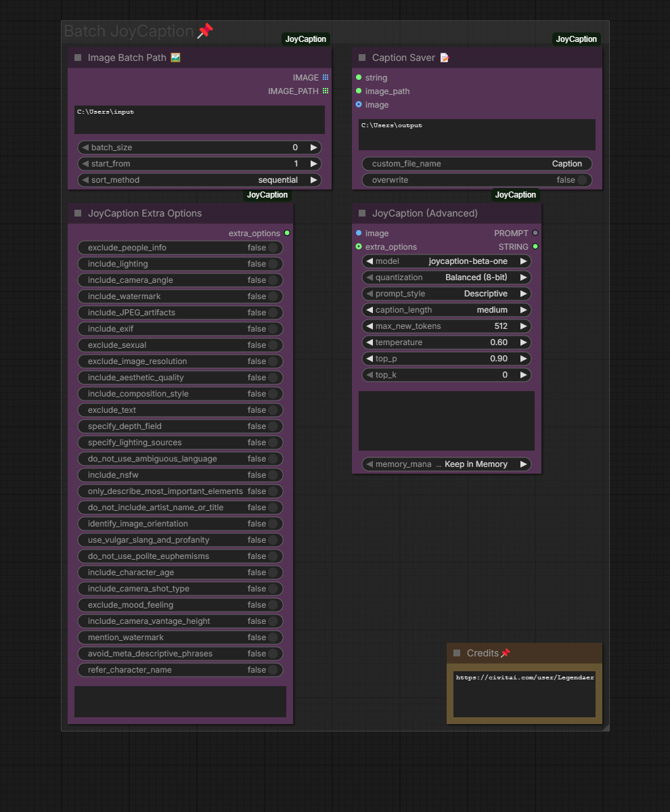Viewport: 670px width, 812px height.
Task: Click the IMAGE_PATH output connector
Action: 326,91
